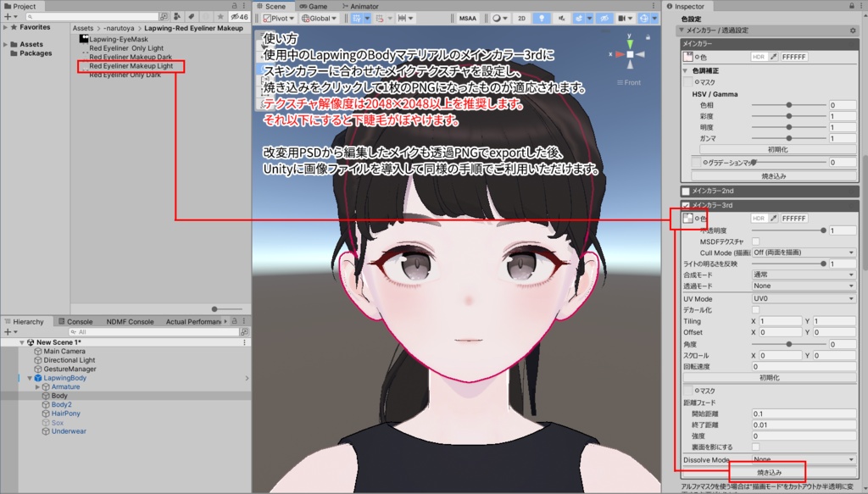
Task: Click the Assets breadcrumb in path bar
Action: 83,28
